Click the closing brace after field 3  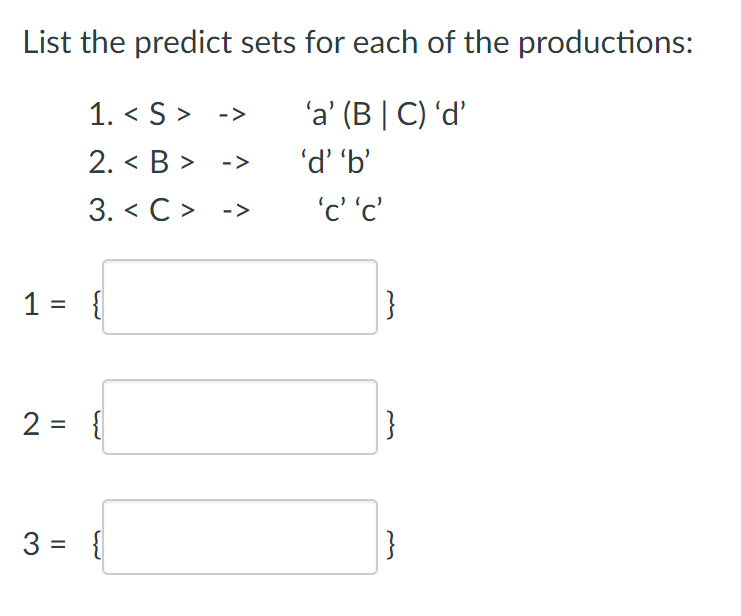coord(390,545)
